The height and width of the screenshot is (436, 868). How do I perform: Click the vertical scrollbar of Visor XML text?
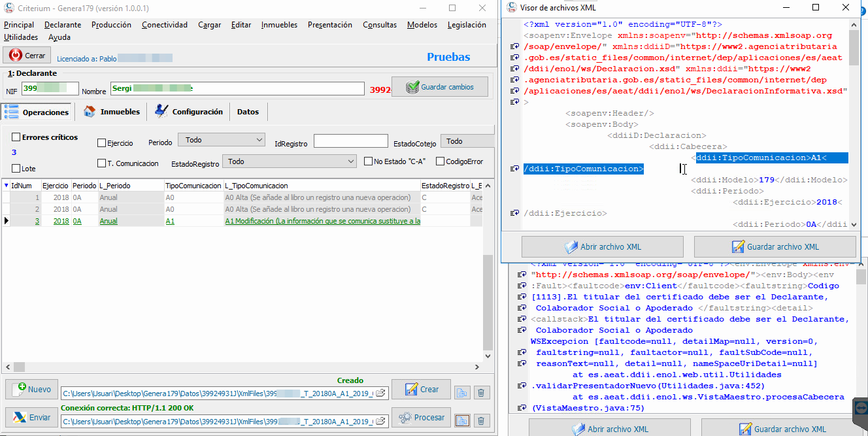click(x=854, y=124)
